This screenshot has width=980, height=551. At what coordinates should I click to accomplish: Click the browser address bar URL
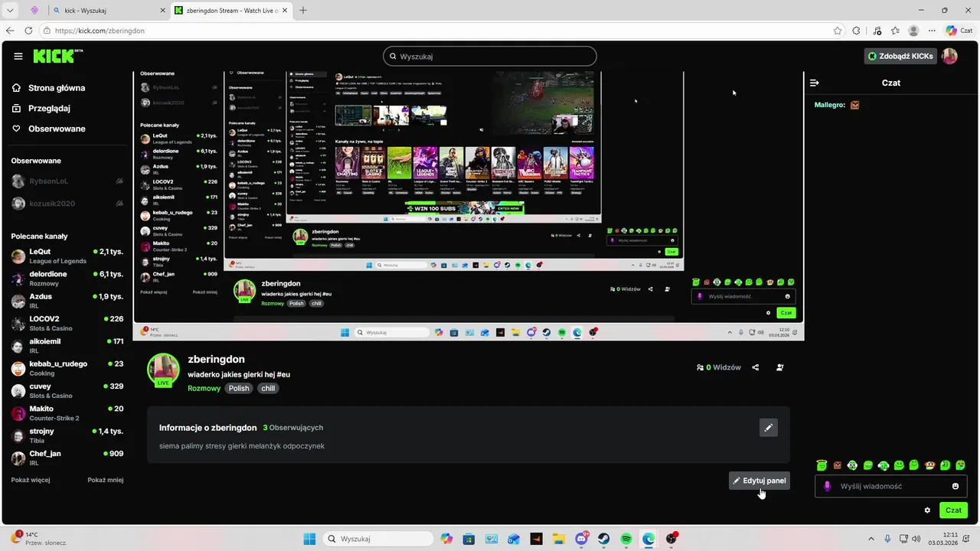coord(100,31)
